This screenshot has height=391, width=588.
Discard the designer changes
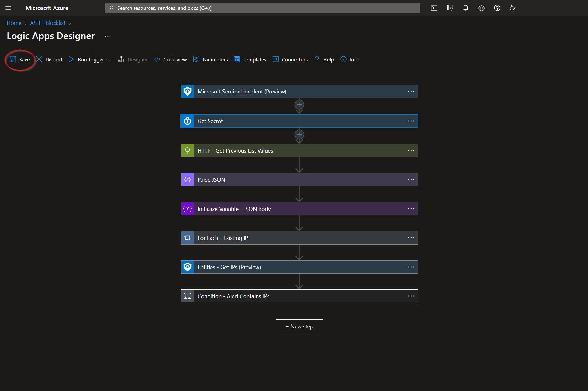pos(49,59)
